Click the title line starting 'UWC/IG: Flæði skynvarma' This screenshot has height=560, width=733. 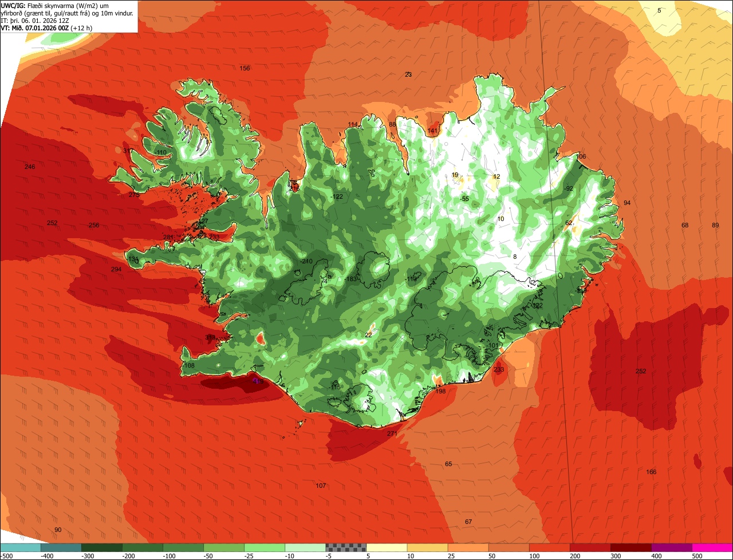coord(55,5)
